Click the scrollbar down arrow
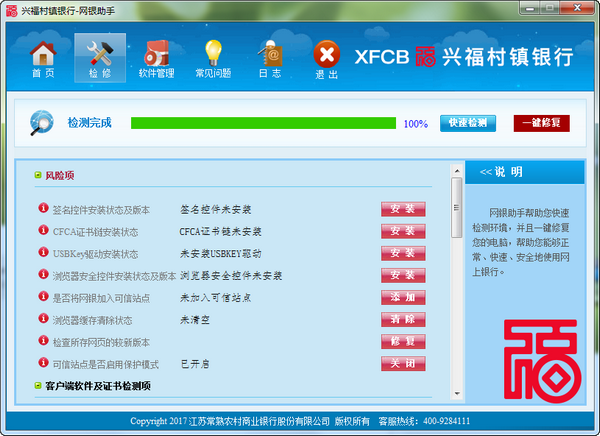Viewport: 600px width, 436px height. [x=457, y=394]
